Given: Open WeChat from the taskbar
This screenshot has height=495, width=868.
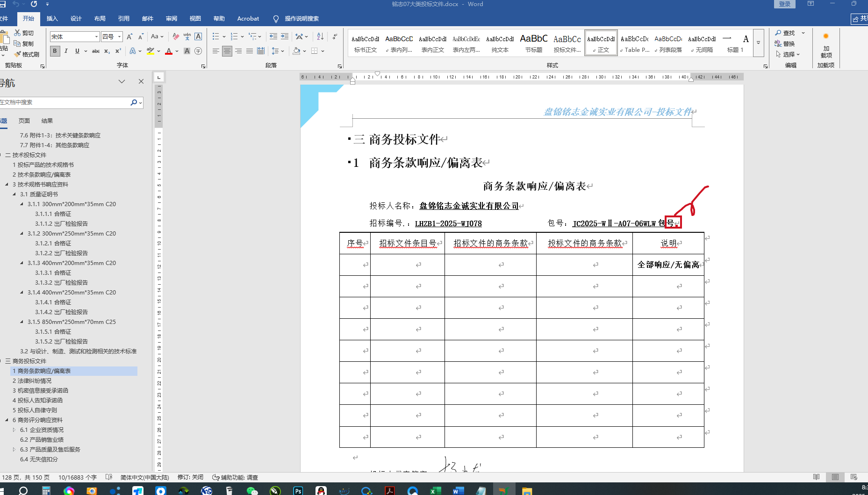Looking at the screenshot, I should coord(252,491).
